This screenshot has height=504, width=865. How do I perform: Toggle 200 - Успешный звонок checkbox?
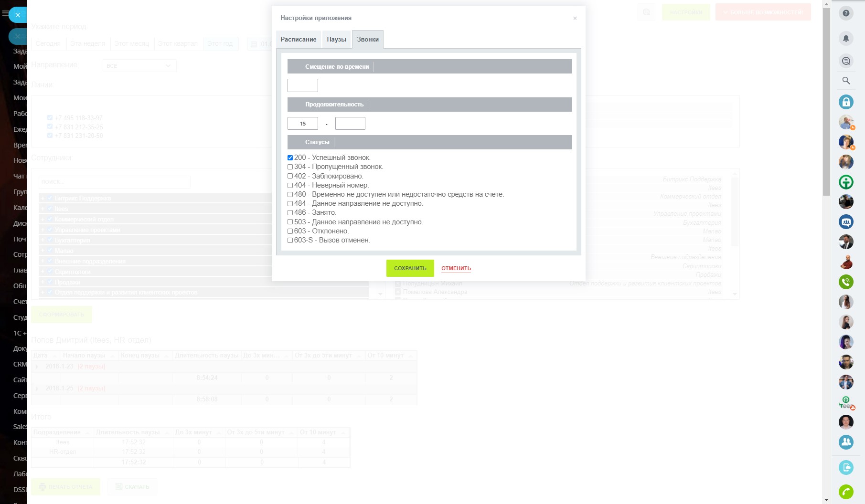(x=290, y=157)
